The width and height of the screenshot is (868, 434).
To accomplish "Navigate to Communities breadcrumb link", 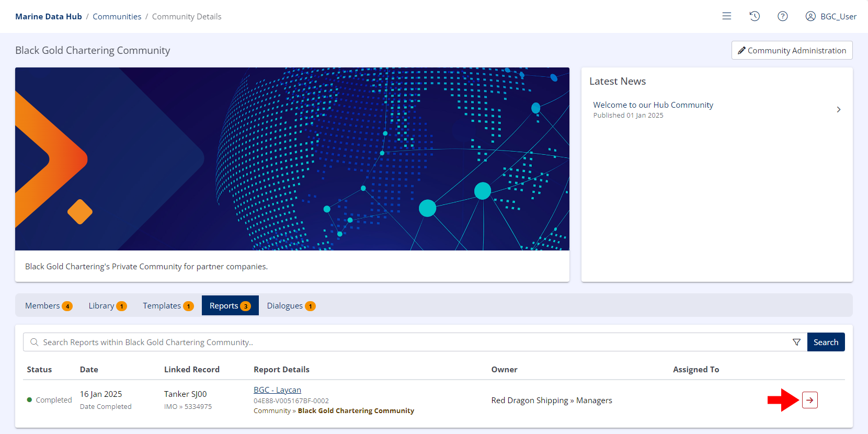I will [117, 17].
